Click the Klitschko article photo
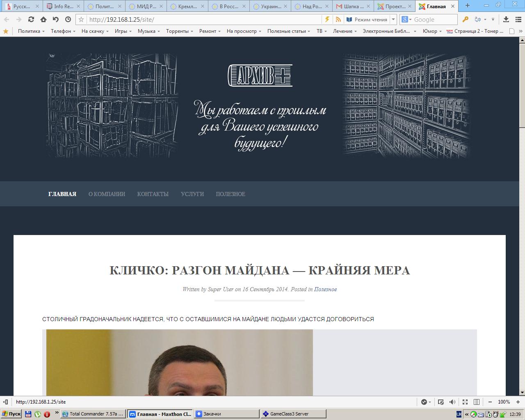The height and width of the screenshot is (420, 525). 180,363
